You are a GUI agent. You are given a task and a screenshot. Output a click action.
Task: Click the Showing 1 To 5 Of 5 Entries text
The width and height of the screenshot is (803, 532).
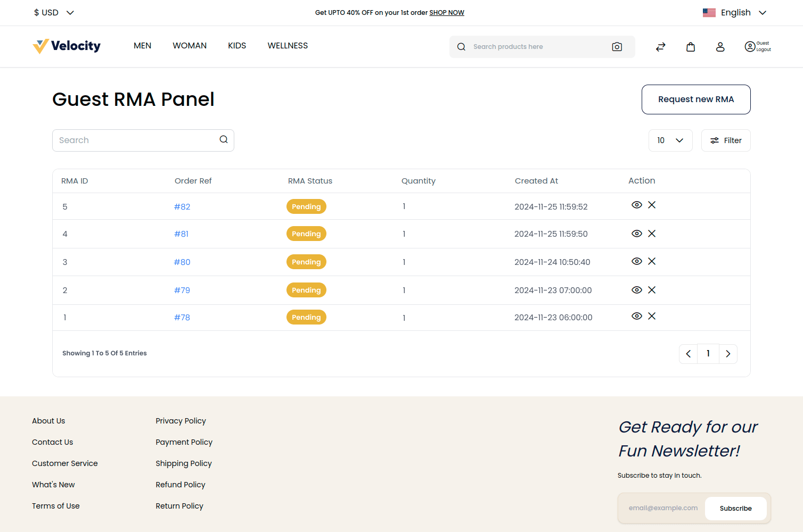pyautogui.click(x=104, y=353)
